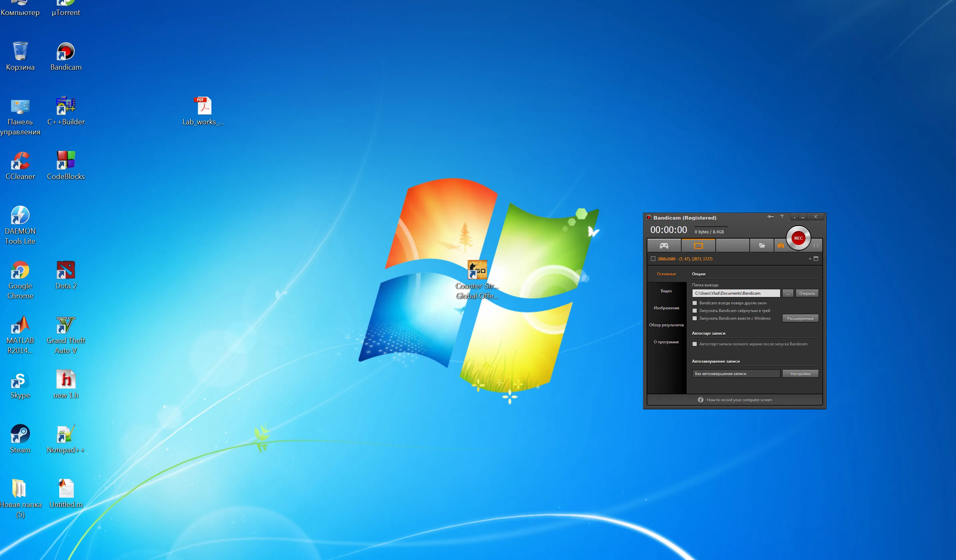
Task: Click dotted rectangle selection icon beside 2866x1680
Action: [653, 259]
